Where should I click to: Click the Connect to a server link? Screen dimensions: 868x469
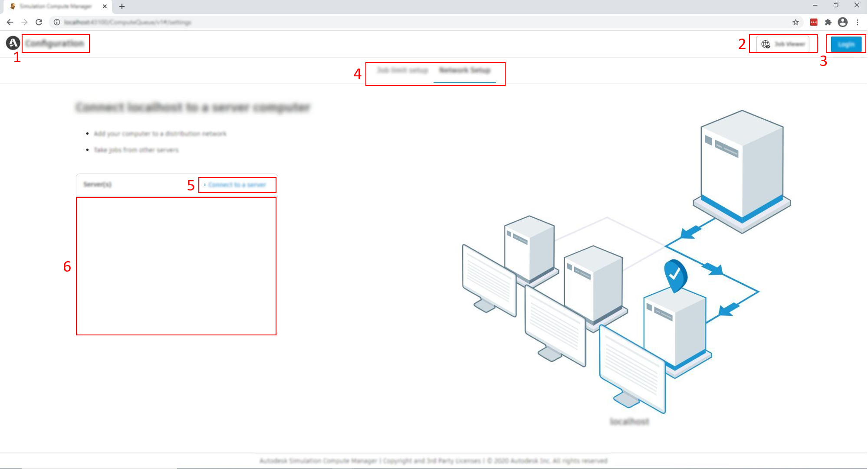pos(237,185)
